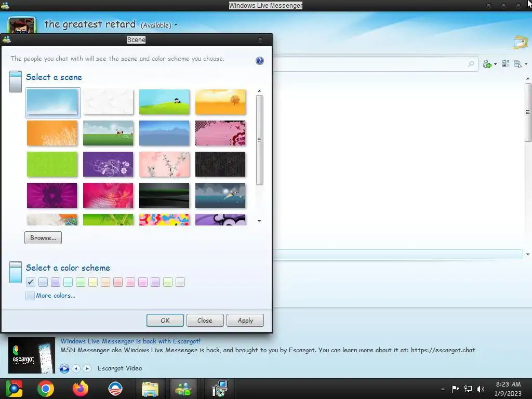
Task: Open the status (Available) dropdown arrow
Action: pyautogui.click(x=176, y=25)
